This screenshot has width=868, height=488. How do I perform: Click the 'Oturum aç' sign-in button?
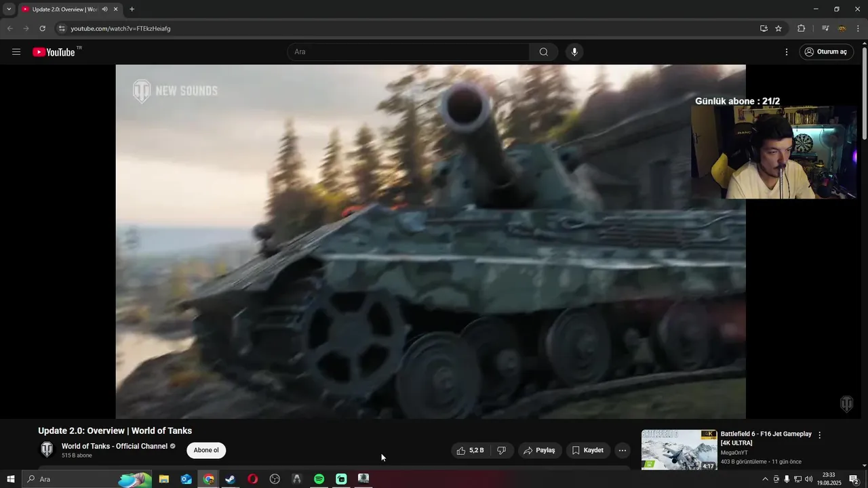pos(826,52)
